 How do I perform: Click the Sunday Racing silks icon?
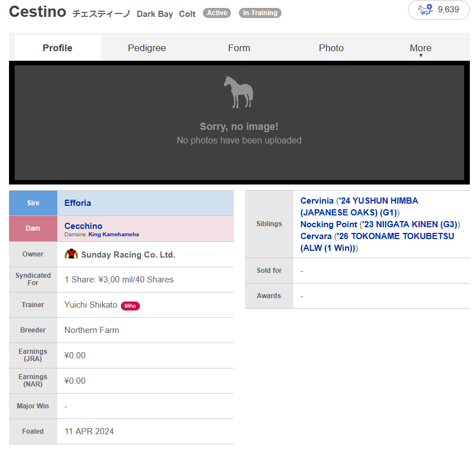coord(71,254)
